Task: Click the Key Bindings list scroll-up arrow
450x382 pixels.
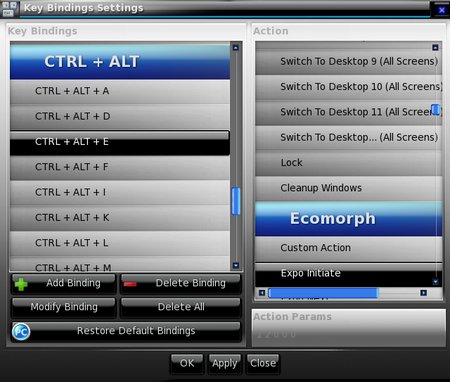Action: pos(236,47)
